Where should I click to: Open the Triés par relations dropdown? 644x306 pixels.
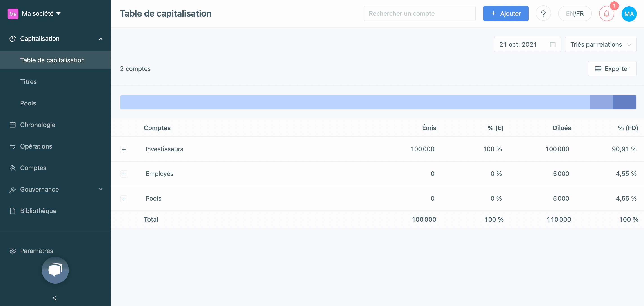tap(601, 44)
